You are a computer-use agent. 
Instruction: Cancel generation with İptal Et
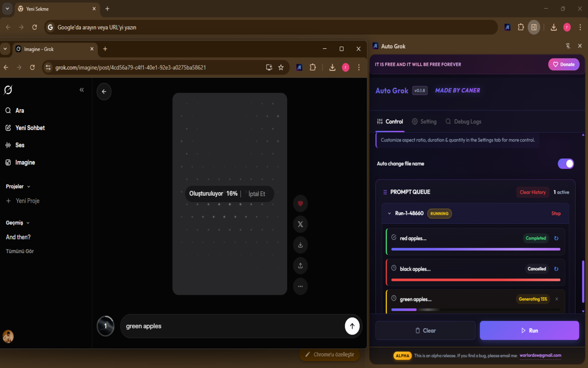pos(257,194)
